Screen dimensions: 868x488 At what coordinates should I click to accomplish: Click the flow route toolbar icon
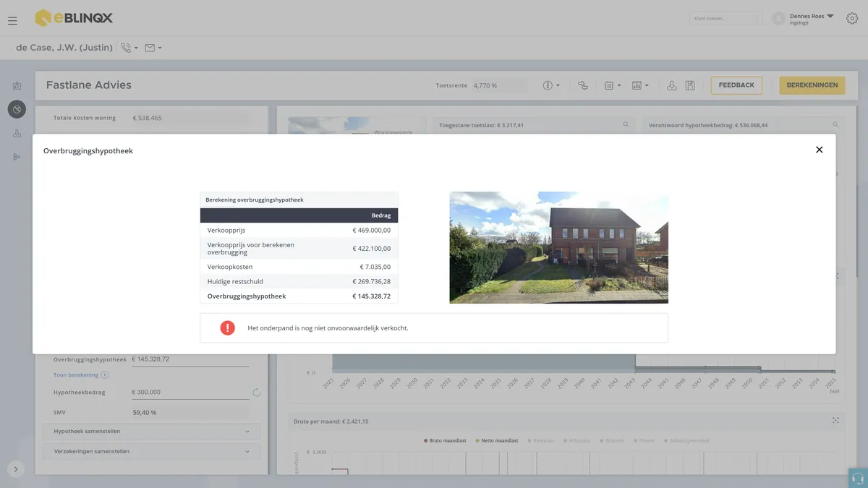click(x=583, y=85)
